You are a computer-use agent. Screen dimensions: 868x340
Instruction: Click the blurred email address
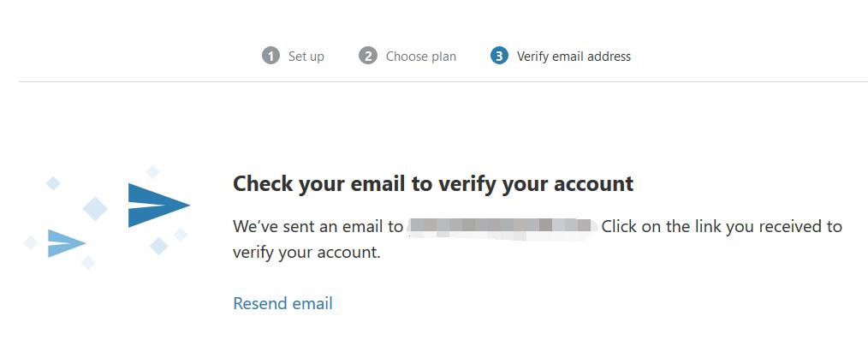502,227
